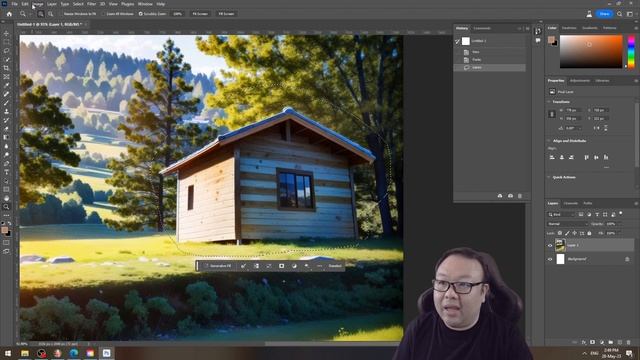The width and height of the screenshot is (640, 360).
Task: Open the Color panel flyout menu
Action: [636, 28]
